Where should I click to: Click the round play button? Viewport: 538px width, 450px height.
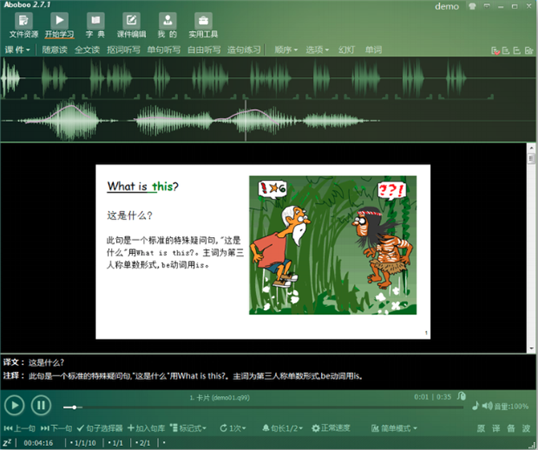pyautogui.click(x=14, y=405)
